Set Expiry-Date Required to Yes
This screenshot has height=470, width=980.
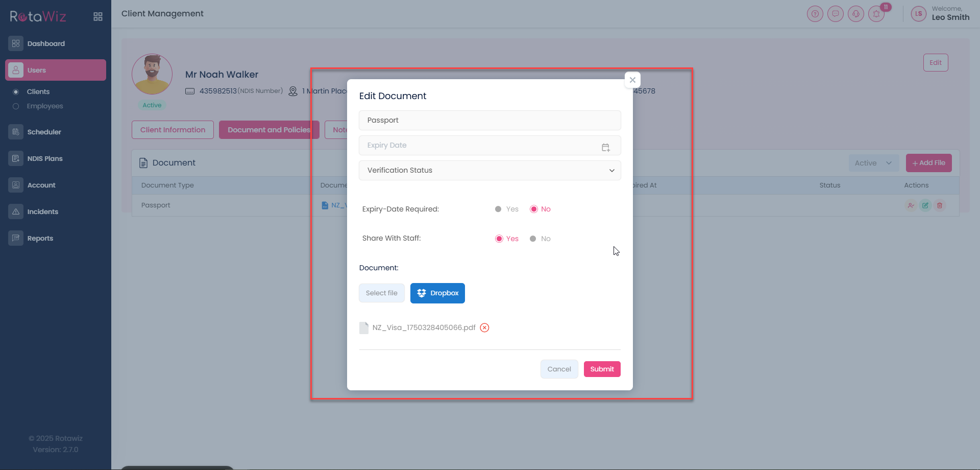498,209
